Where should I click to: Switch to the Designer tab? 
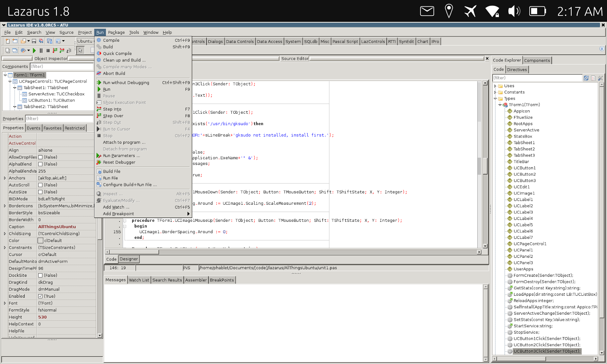129,259
